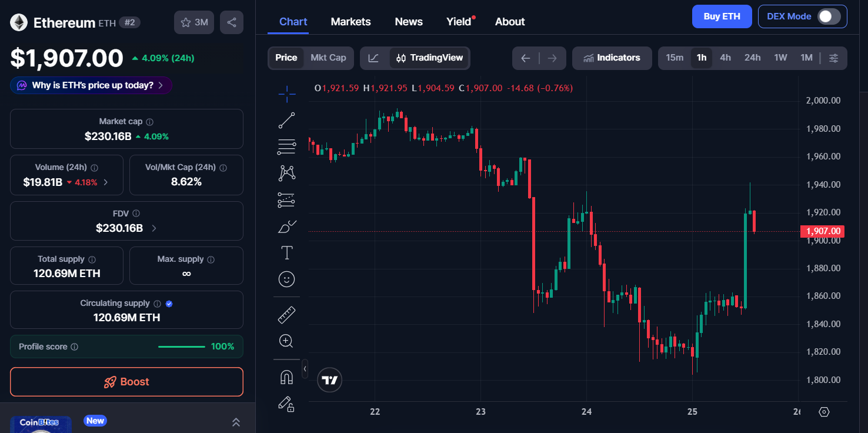868x433 pixels.
Task: Click the 120.69M ETH circulating supply value
Action: click(126, 318)
